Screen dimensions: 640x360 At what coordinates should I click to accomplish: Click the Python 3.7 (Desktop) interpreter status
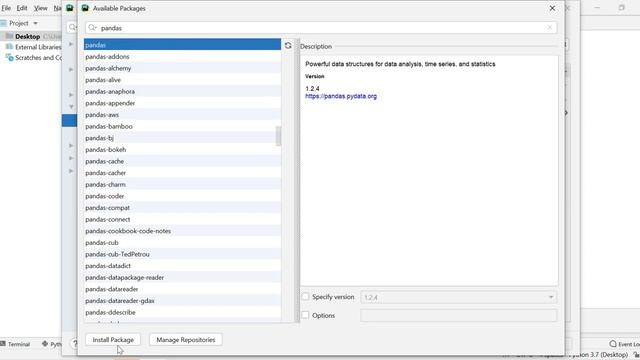click(x=597, y=355)
